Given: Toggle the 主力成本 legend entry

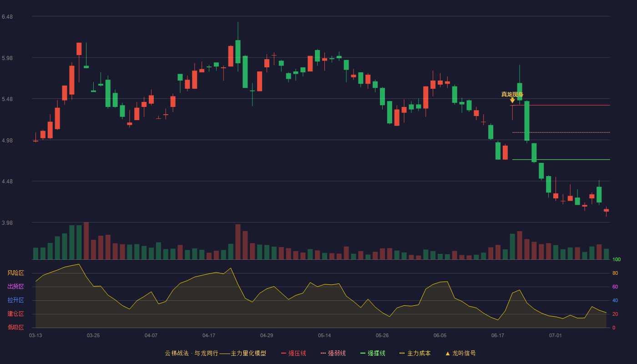Looking at the screenshot, I should (x=415, y=353).
